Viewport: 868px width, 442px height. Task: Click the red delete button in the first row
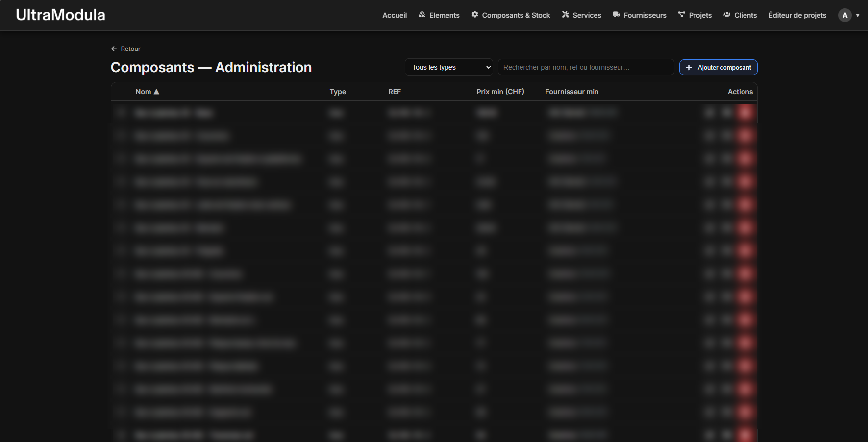(745, 113)
